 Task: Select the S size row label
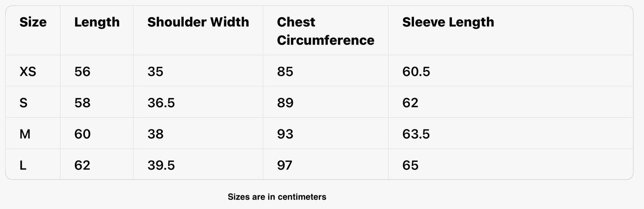pos(24,103)
